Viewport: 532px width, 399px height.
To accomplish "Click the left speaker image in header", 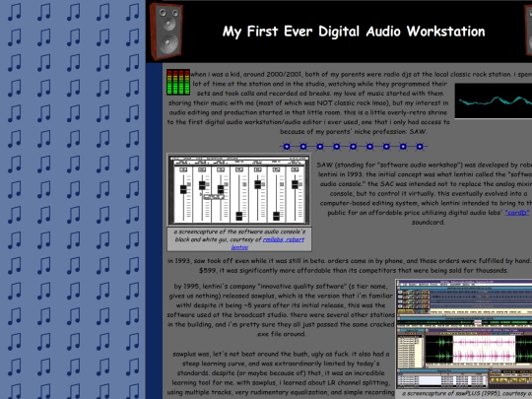I will tap(166, 31).
